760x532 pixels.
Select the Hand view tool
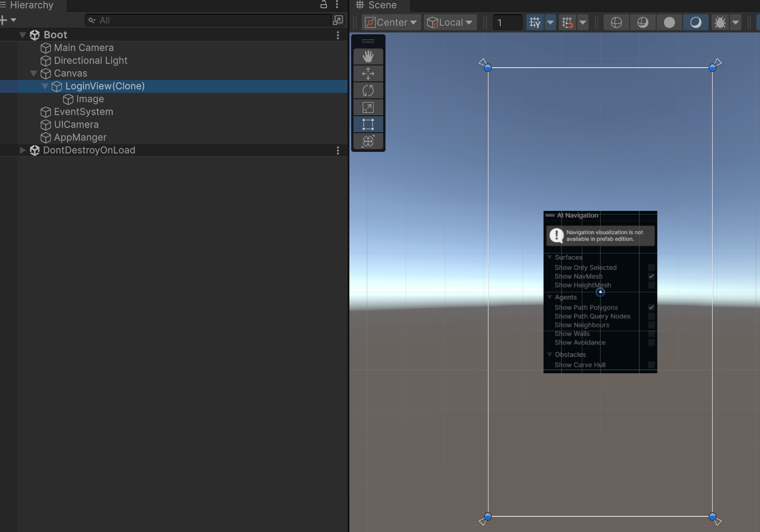point(368,56)
